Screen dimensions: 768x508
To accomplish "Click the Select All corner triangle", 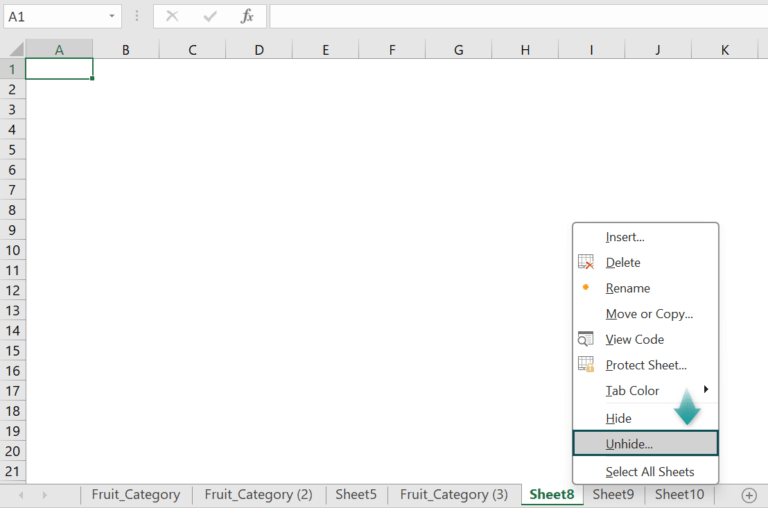I will (x=16, y=49).
